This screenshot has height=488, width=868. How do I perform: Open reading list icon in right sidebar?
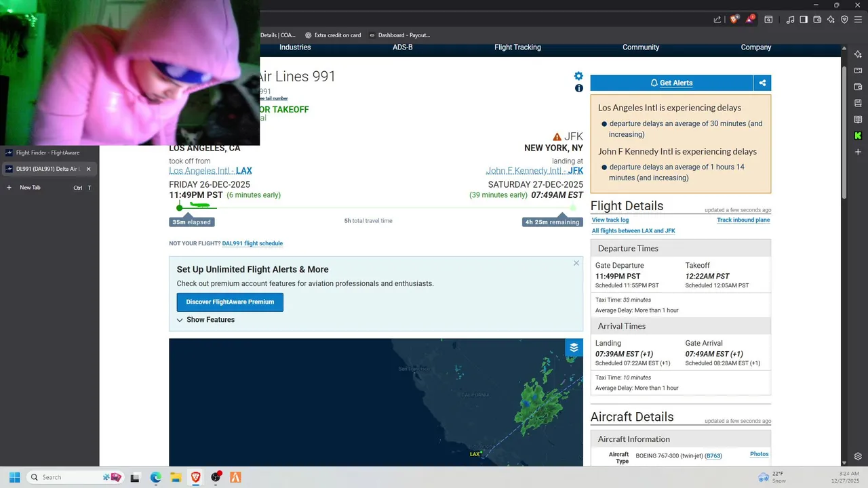[858, 119]
